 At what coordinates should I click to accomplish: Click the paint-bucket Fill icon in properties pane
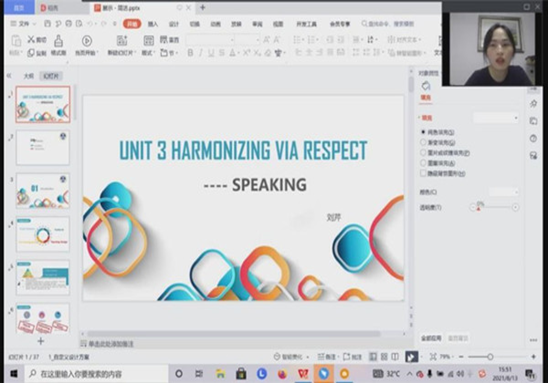point(426,86)
